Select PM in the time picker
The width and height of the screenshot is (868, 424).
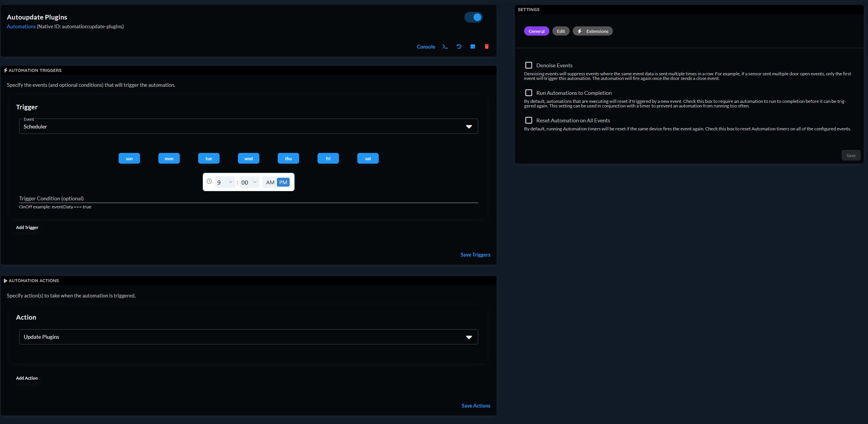[x=283, y=182]
